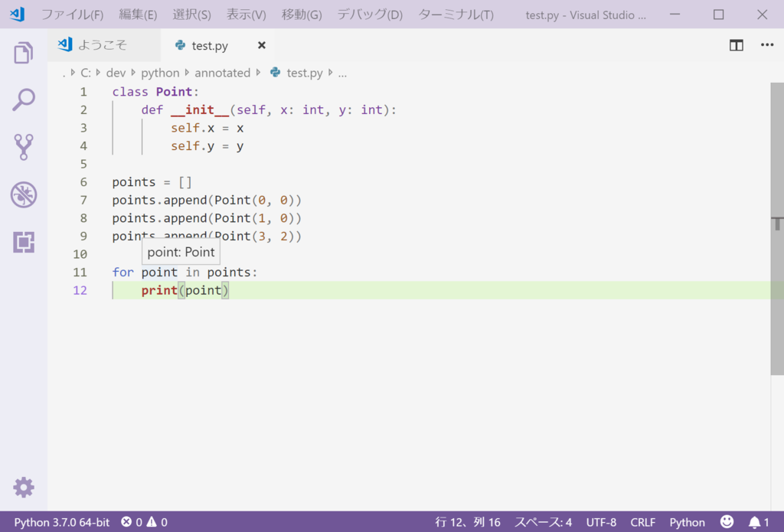The image size is (784, 532).
Task: Open errors and warnings problems indicator
Action: tap(144, 523)
